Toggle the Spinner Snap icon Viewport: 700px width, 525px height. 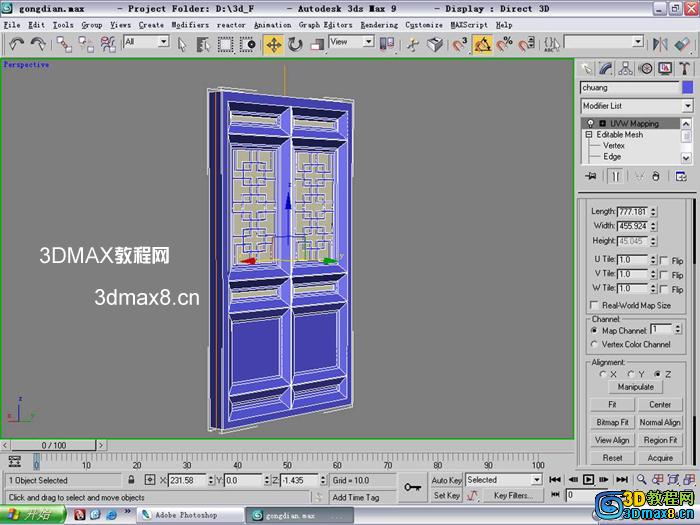(526, 44)
